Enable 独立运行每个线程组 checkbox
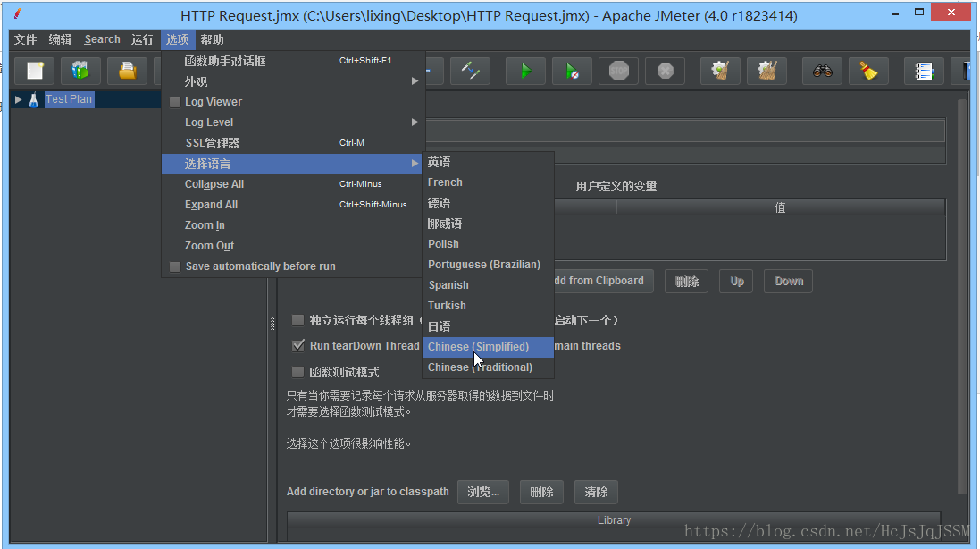980x549 pixels. click(x=298, y=320)
